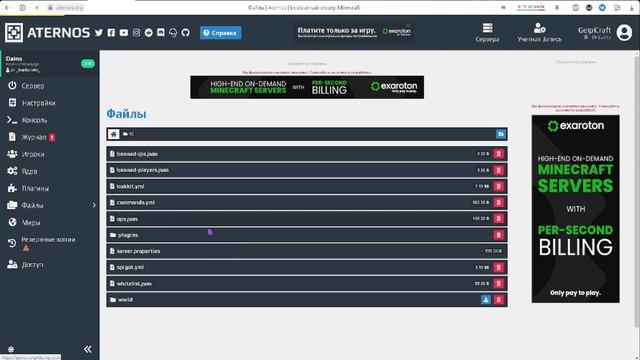
Task: Open the support headset icon link
Action: pos(173,33)
